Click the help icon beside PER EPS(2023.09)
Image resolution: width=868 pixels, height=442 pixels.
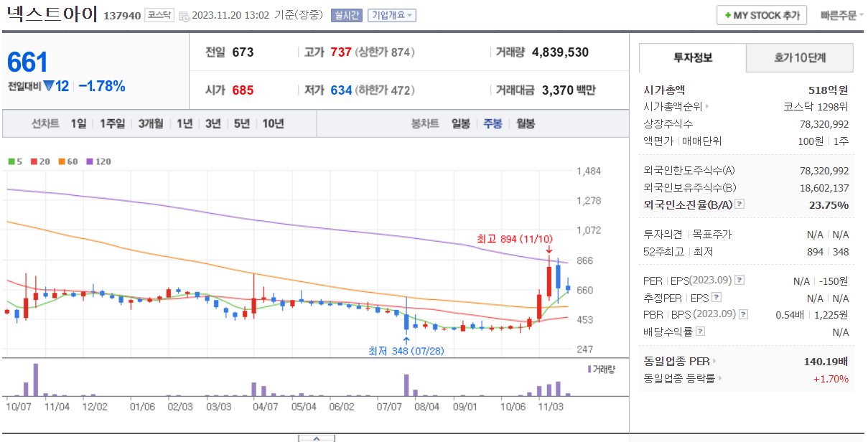point(739,281)
